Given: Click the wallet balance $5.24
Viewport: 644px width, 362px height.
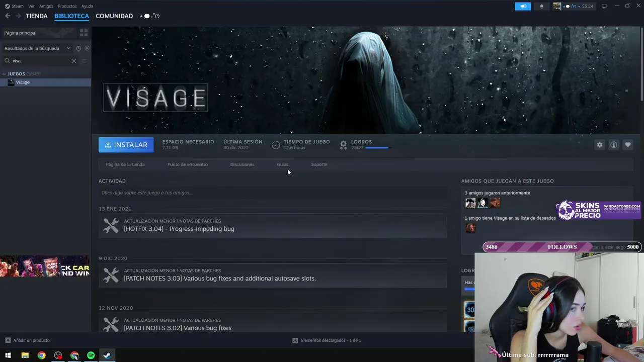Looking at the screenshot, I should pyautogui.click(x=587, y=6).
